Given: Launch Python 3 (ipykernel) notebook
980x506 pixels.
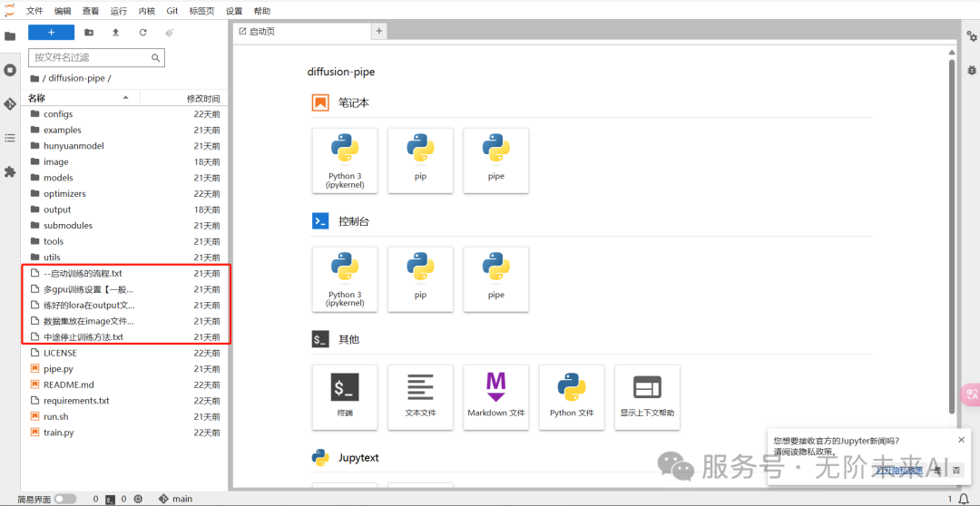Looking at the screenshot, I should tap(345, 161).
